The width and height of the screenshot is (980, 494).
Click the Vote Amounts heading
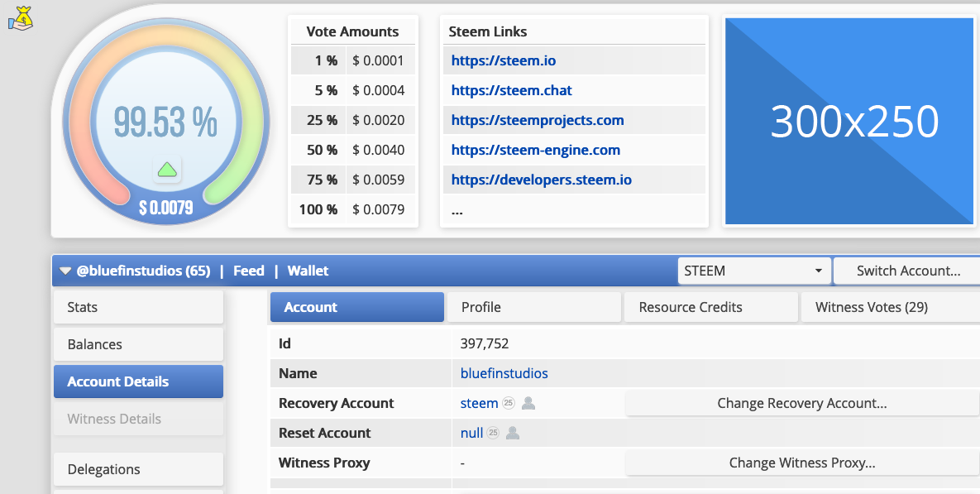352,31
